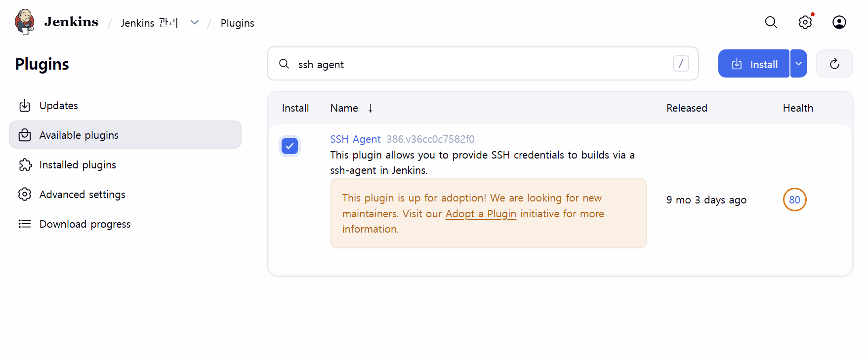This screenshot has width=868, height=361.
Task: Click the Install column header
Action: tap(295, 108)
